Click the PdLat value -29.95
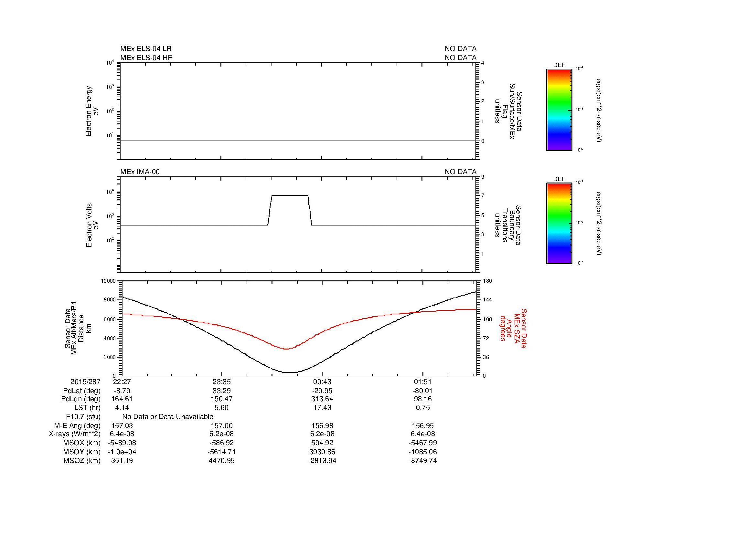The height and width of the screenshot is (534, 756). [322, 391]
